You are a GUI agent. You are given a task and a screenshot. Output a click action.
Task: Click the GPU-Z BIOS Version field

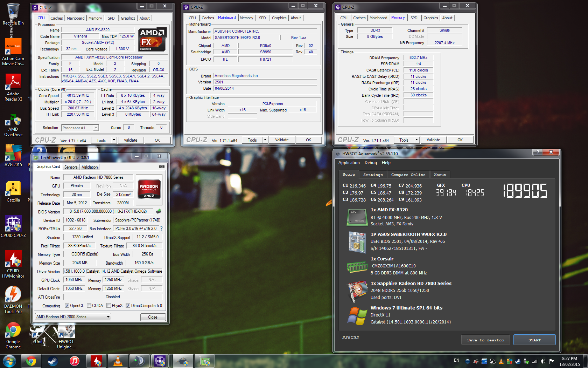point(108,211)
